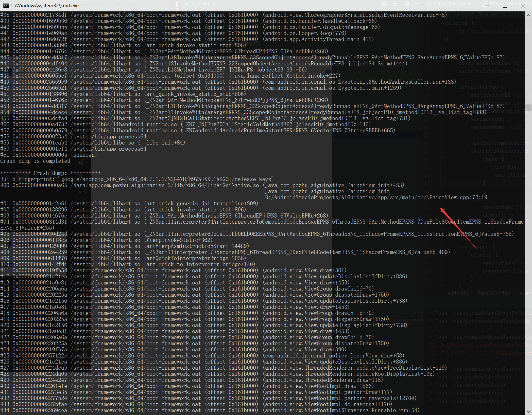Click frame #61 <unknown> line

click(x=49, y=155)
